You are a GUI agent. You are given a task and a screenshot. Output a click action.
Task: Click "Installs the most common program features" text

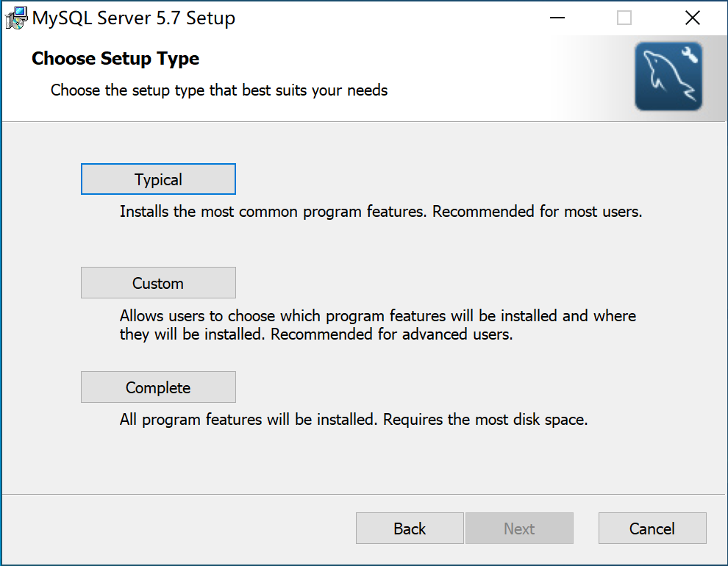[272, 212]
